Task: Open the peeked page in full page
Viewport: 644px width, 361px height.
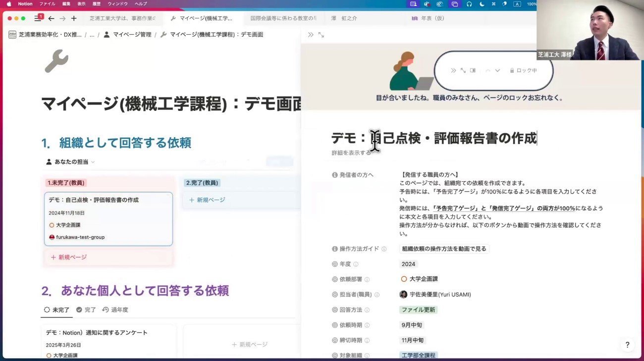Action: pos(321,35)
